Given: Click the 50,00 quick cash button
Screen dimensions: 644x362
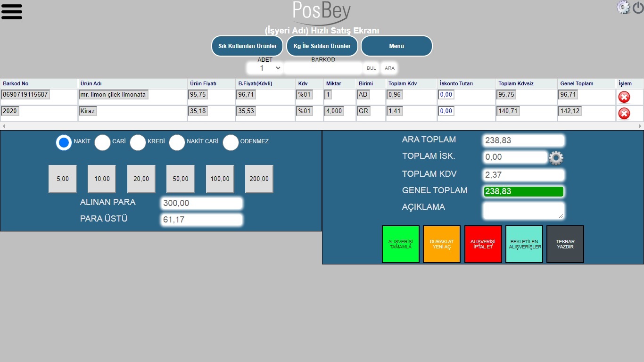Looking at the screenshot, I should click(180, 179).
